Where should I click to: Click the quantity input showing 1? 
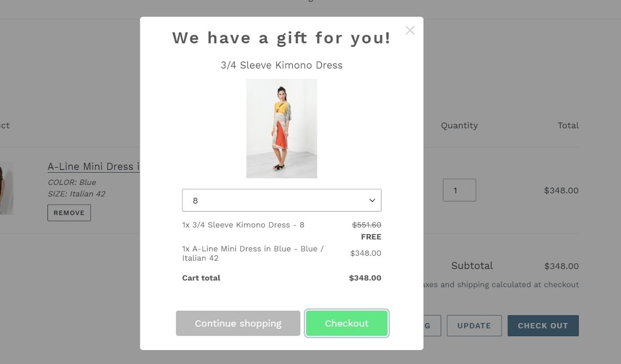(459, 190)
